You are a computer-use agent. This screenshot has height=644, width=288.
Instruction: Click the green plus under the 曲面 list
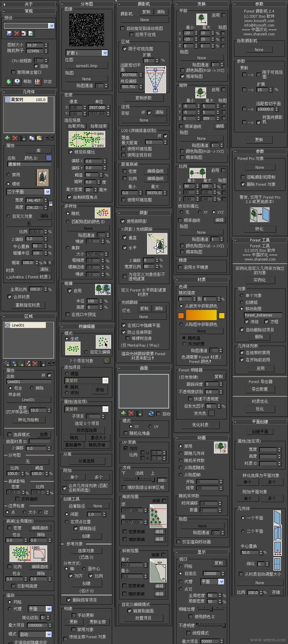point(123,413)
